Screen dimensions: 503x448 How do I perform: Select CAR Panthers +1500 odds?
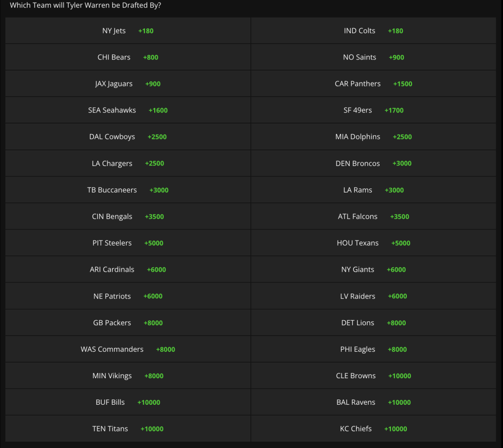[373, 84]
